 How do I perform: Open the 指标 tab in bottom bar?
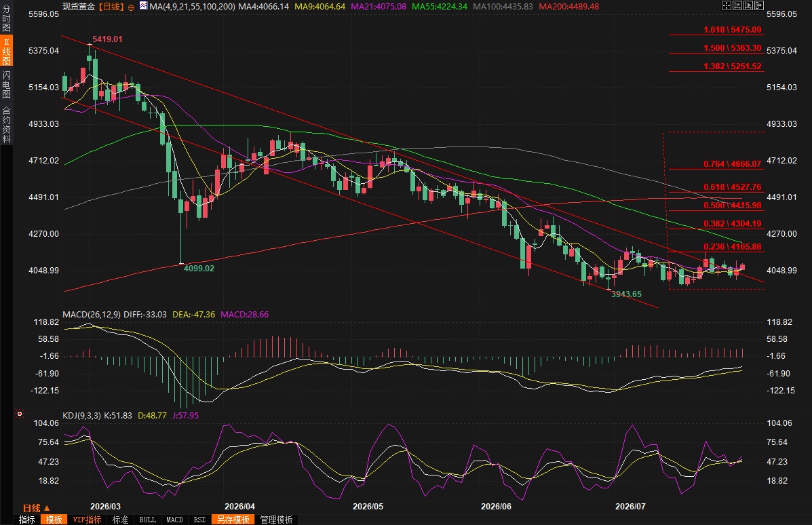(27, 520)
